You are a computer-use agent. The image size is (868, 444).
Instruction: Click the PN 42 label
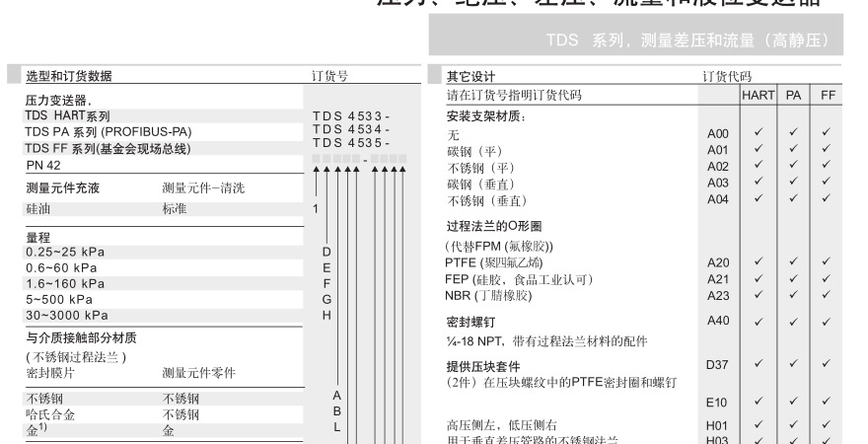click(43, 165)
